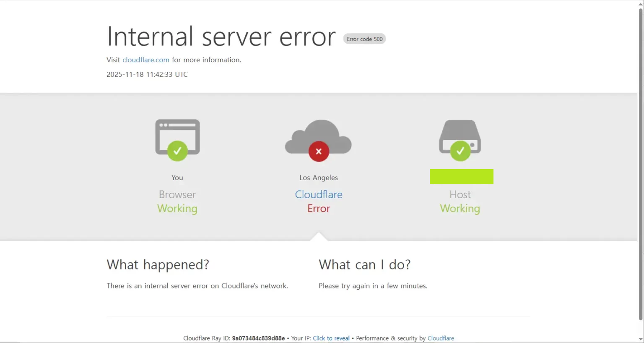Click the vertical page scrollbar thumb

(x=641, y=164)
